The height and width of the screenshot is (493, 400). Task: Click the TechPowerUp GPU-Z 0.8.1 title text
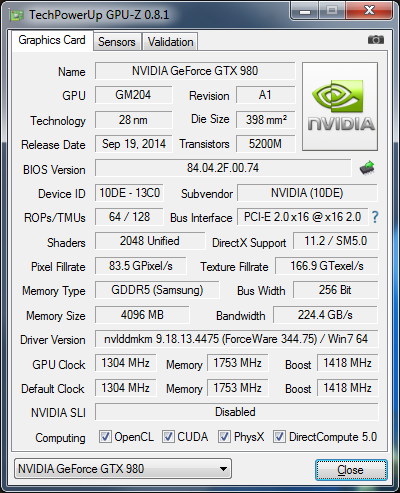99,15
